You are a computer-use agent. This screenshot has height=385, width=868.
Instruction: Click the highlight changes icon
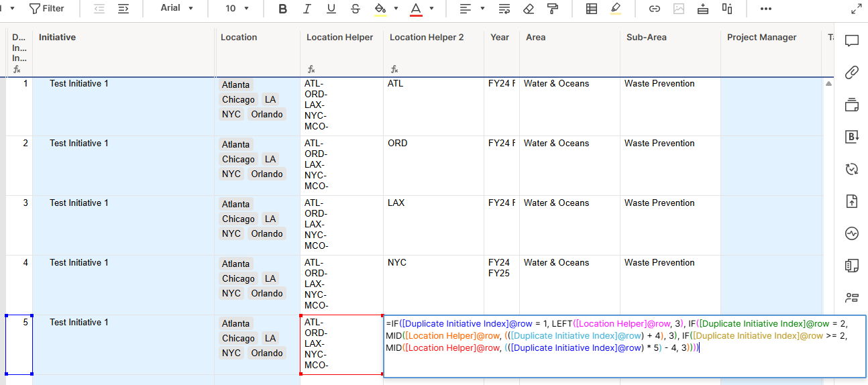616,8
